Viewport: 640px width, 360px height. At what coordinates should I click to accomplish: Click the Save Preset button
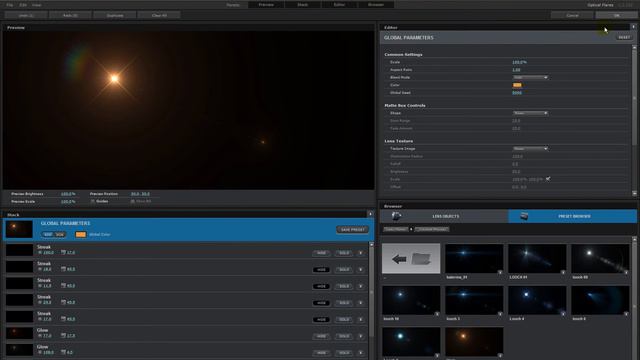[x=353, y=229]
